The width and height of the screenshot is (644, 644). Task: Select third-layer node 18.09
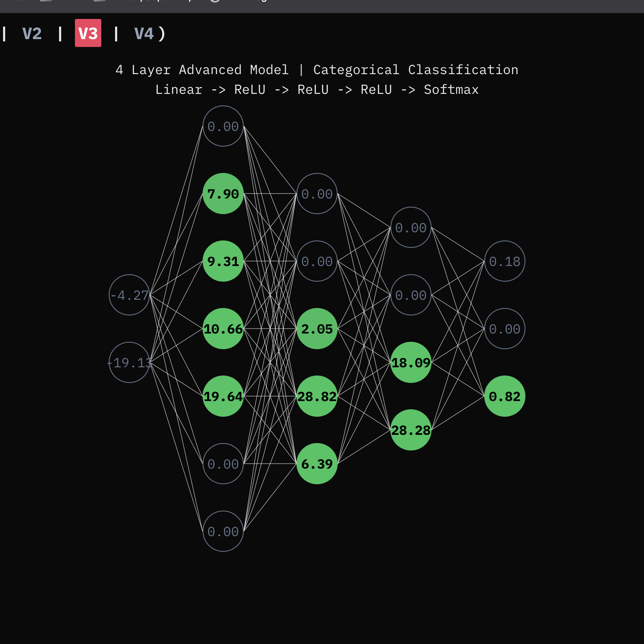411,362
